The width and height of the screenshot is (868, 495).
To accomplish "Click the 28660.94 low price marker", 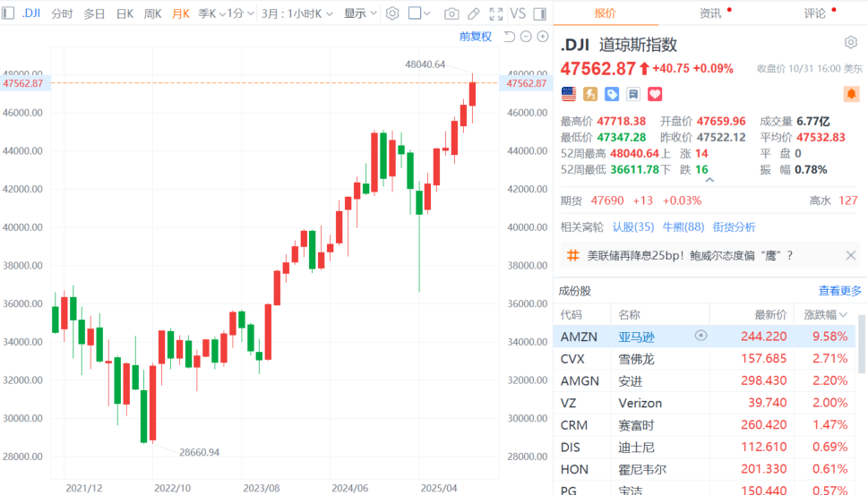I will click(x=199, y=452).
